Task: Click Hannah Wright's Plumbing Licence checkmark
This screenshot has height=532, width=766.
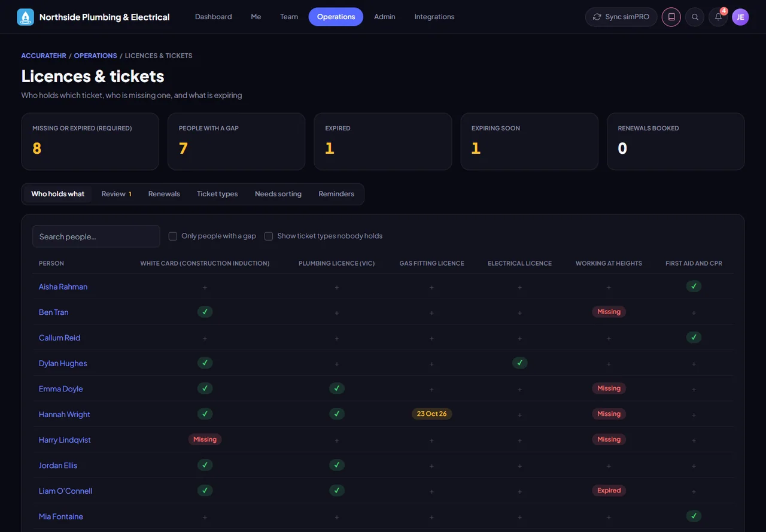Action: coord(336,414)
